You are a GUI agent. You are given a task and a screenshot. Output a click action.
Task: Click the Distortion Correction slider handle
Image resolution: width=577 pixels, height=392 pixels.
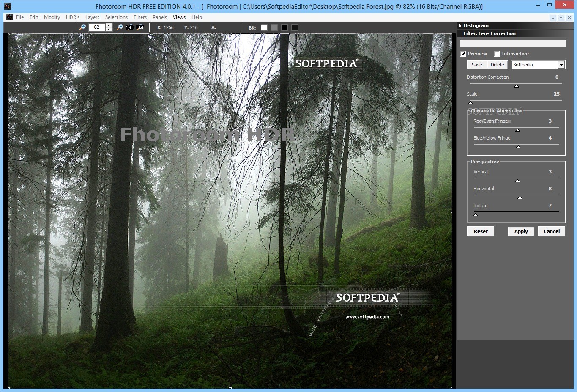tap(516, 86)
